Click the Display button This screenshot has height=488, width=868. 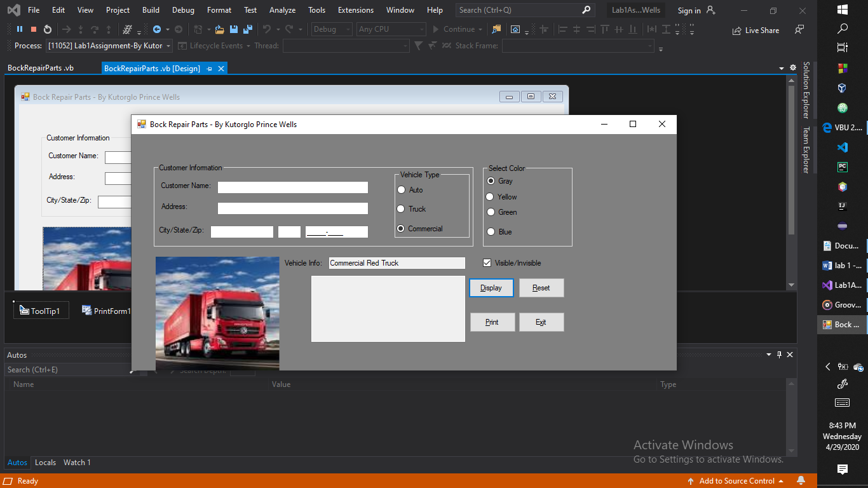(491, 288)
